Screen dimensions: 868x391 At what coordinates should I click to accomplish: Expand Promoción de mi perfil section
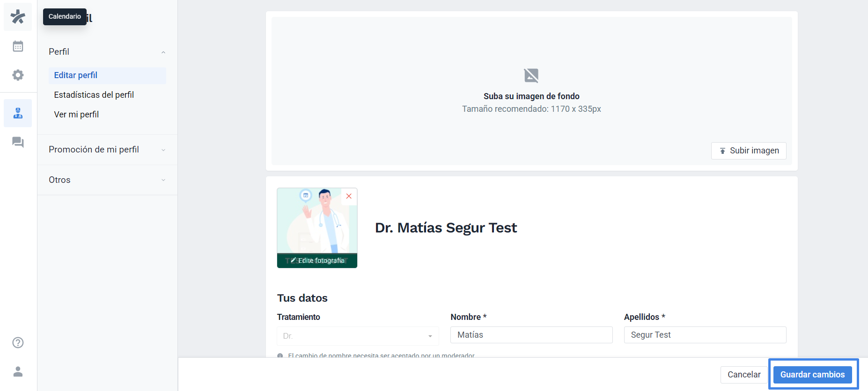pos(107,150)
